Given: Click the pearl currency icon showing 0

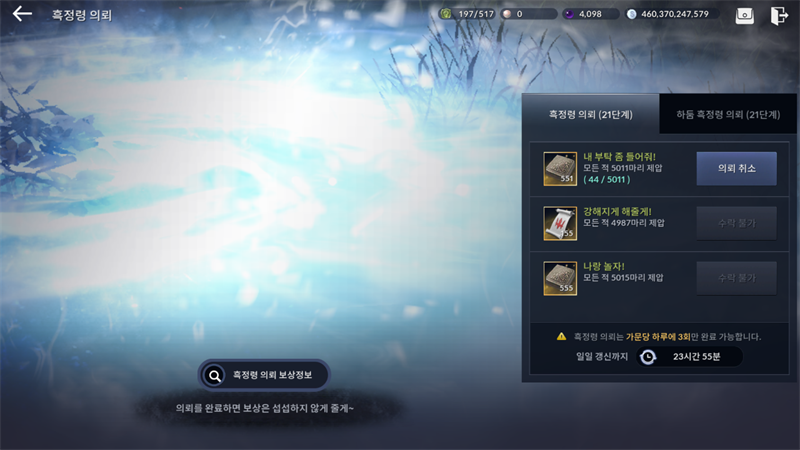Looking at the screenshot, I should coord(507,14).
